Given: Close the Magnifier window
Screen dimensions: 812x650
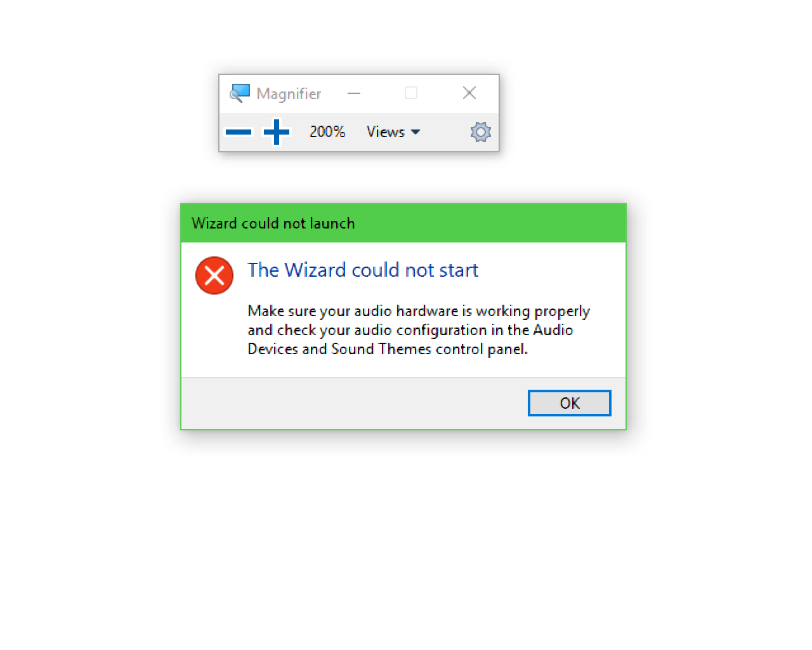Looking at the screenshot, I should click(469, 93).
